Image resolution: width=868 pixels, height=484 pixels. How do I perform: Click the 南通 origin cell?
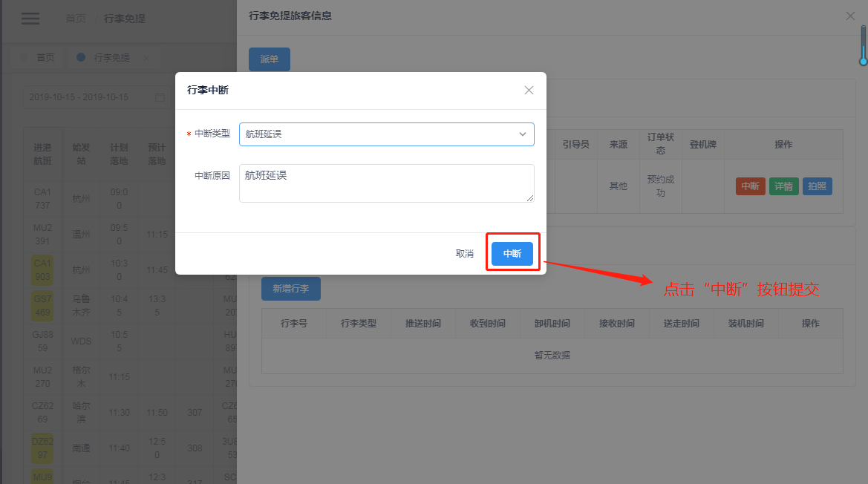click(81, 448)
